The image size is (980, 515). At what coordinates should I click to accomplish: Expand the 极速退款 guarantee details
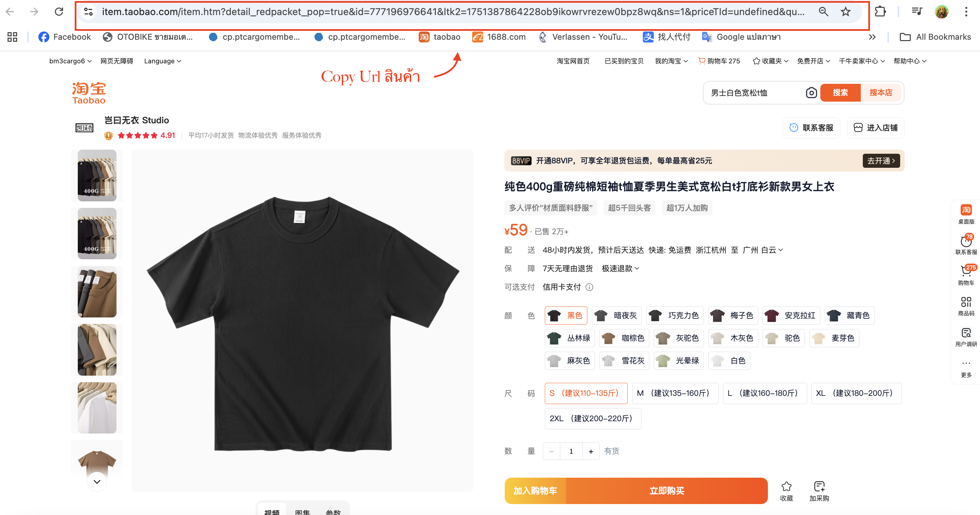[621, 269]
